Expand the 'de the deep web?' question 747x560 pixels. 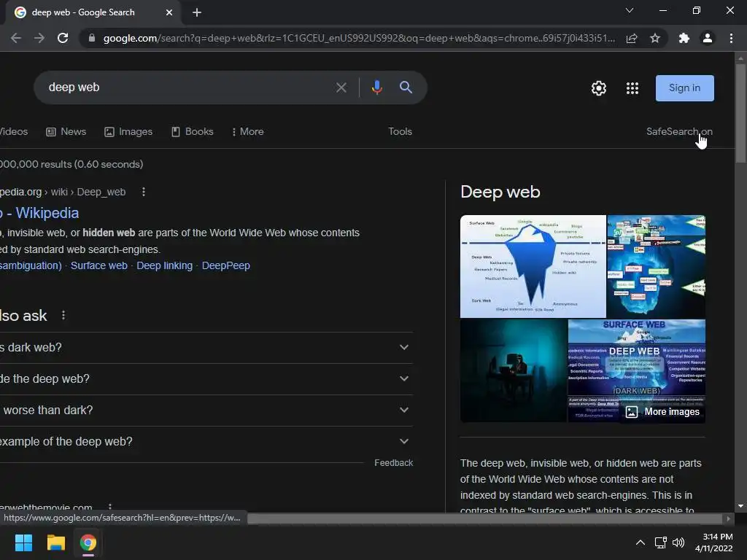point(206,379)
